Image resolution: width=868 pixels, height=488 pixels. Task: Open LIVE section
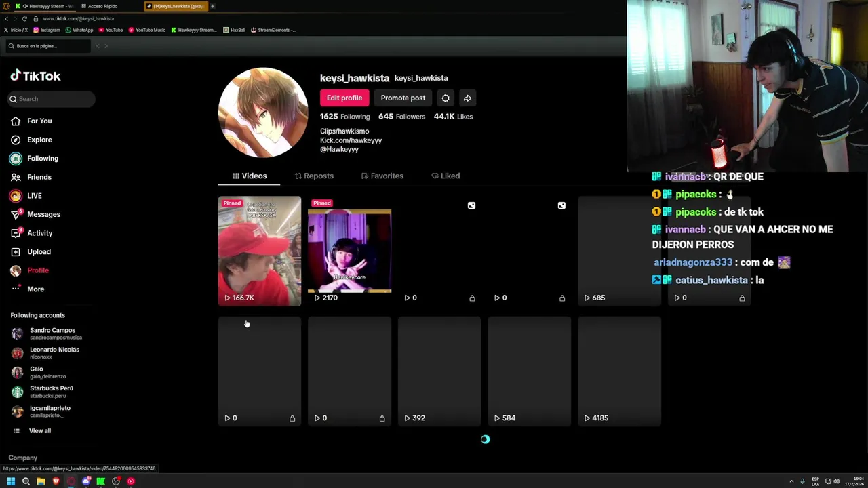click(x=26, y=195)
